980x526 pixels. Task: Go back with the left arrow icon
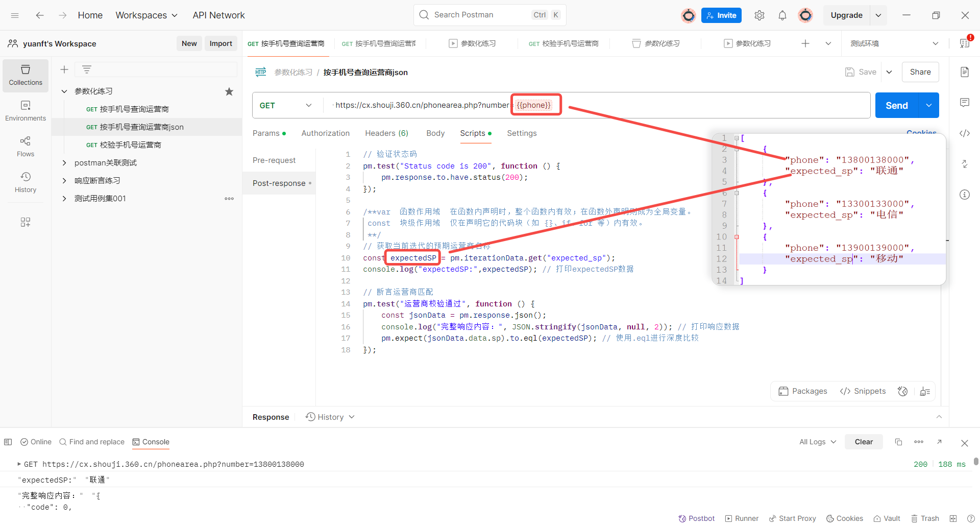(40, 15)
